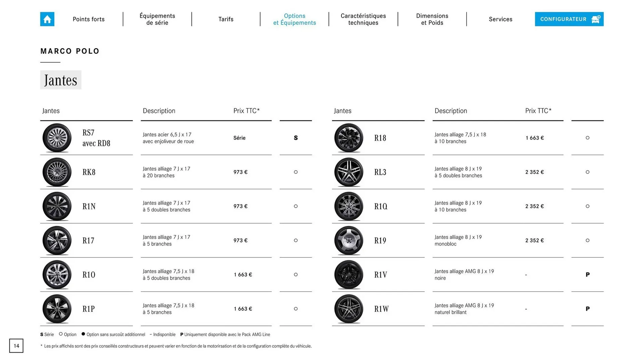This screenshot has width=644, height=362.
Task: Click the R1W AMG wheel image
Action: click(348, 309)
